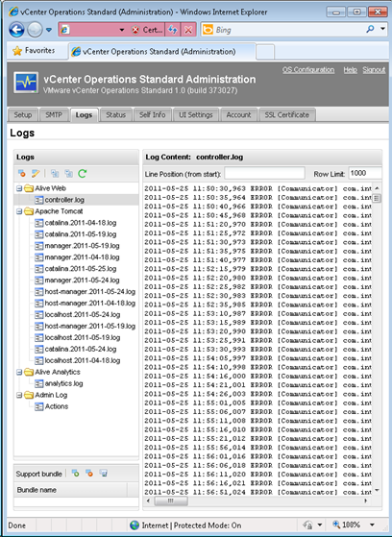
Task: Select catalina.2011-04-18.log in the tree
Action: tap(81, 223)
